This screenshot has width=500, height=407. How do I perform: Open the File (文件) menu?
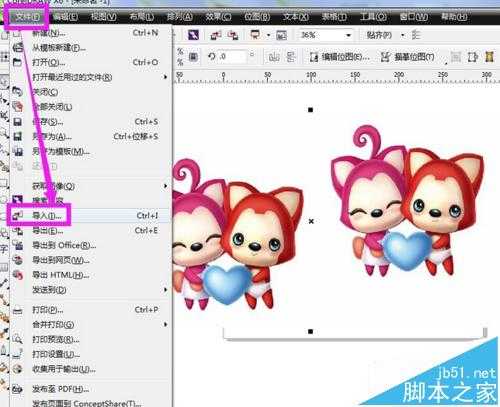click(27, 17)
